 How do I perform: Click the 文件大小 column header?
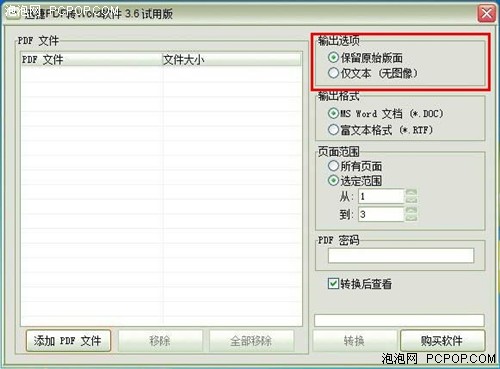click(x=232, y=60)
